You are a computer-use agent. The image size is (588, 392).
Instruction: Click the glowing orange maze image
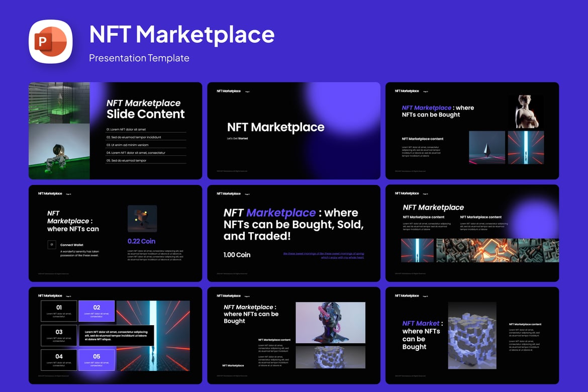click(x=497, y=250)
